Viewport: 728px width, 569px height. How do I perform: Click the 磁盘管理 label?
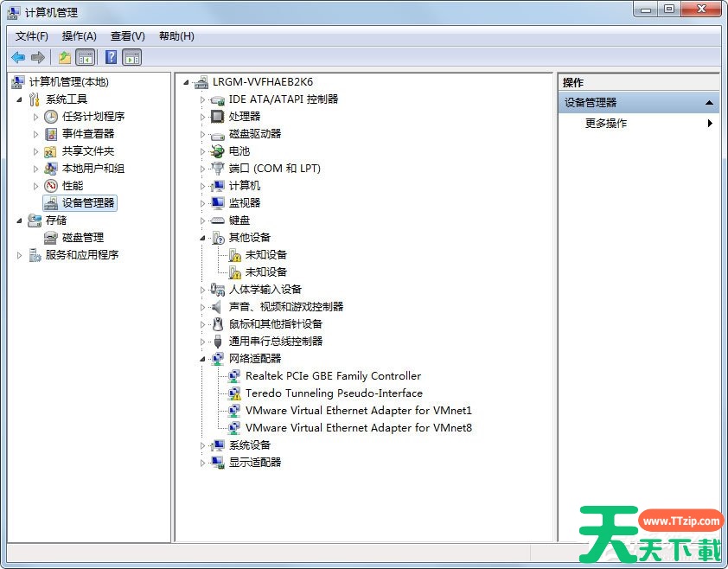(83, 238)
